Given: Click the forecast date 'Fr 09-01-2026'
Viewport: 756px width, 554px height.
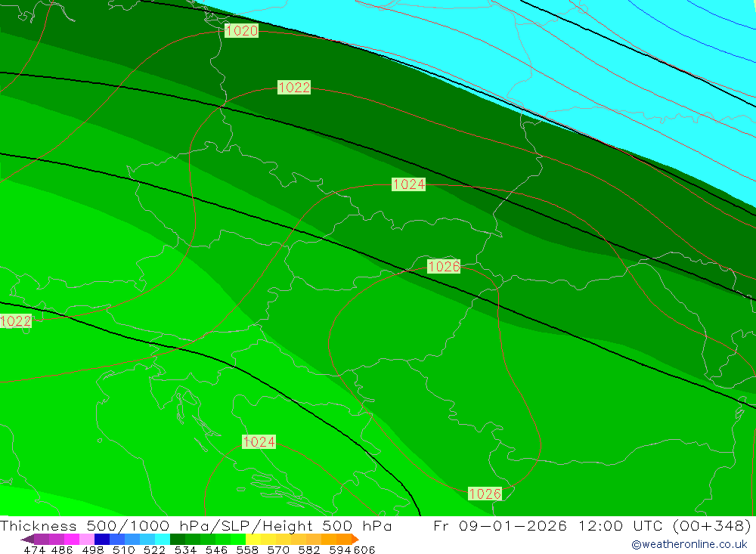Looking at the screenshot, I should point(500,525).
